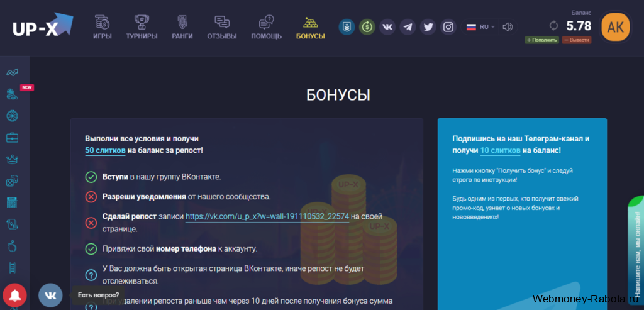Click the floating VK chat button

(50, 295)
